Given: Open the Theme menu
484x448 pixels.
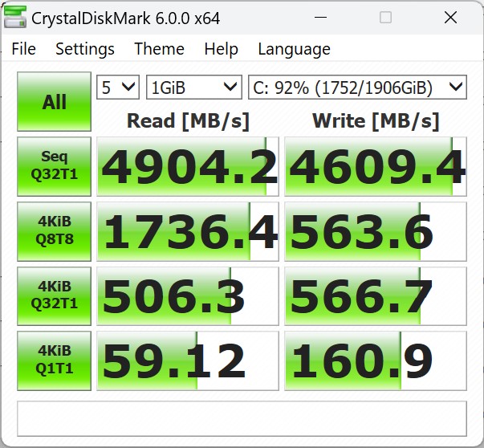Looking at the screenshot, I should tap(159, 49).
